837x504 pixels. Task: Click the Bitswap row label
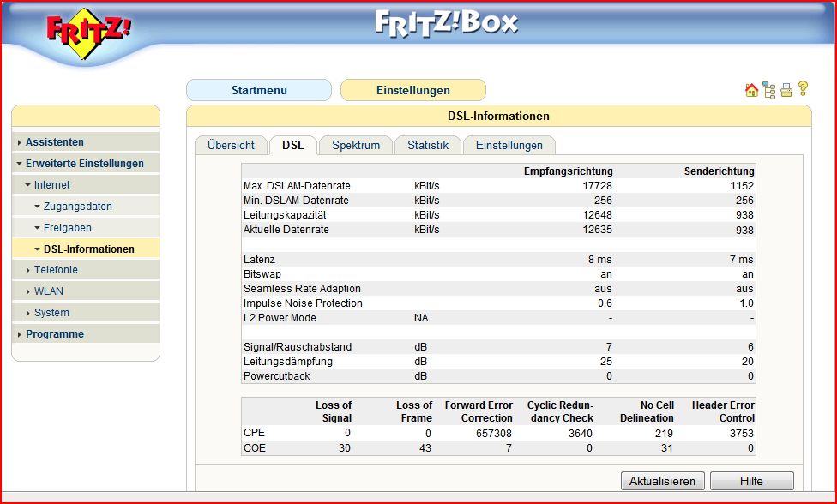[x=262, y=273]
